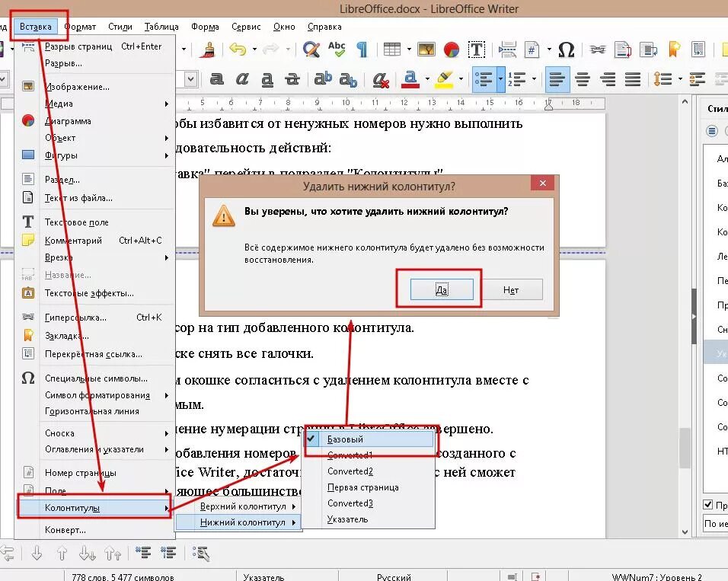Click the Insert Text Box icon
Image resolution: width=728 pixels, height=581 pixels.
tap(477, 49)
